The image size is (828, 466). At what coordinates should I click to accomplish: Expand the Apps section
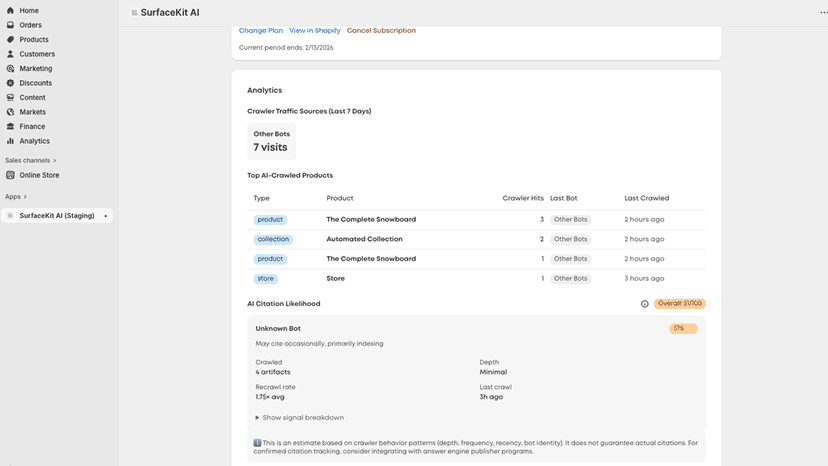16,197
